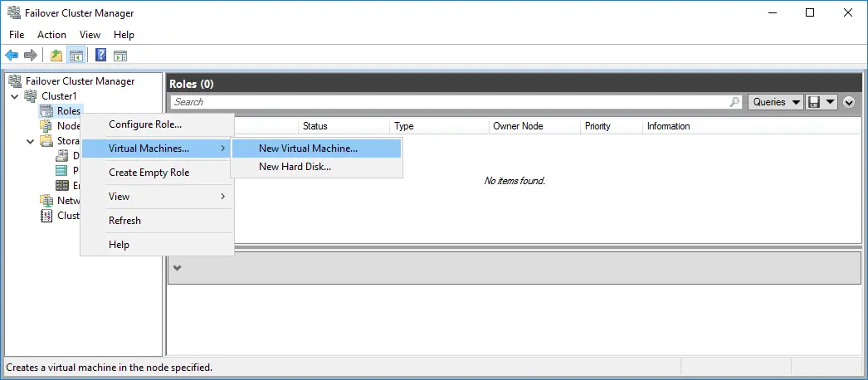Click the round expand chevron beside queries
Screen dimensions: 868x380
click(849, 102)
